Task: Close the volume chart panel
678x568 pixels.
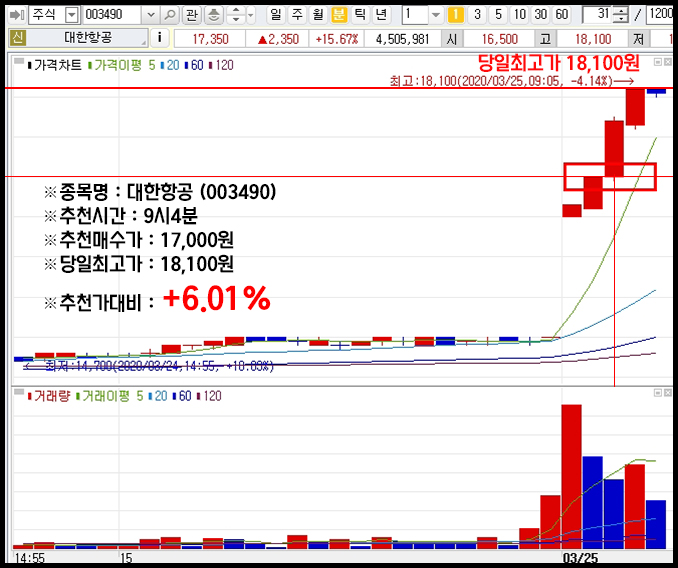Action: click(x=668, y=392)
